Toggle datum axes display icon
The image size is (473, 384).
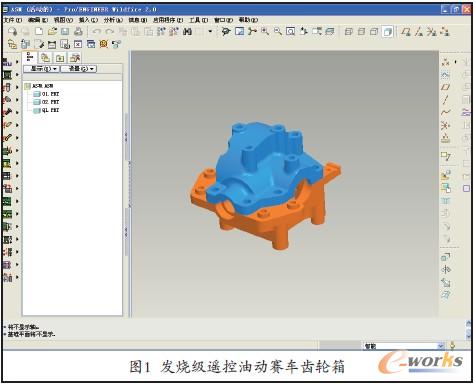(419, 32)
